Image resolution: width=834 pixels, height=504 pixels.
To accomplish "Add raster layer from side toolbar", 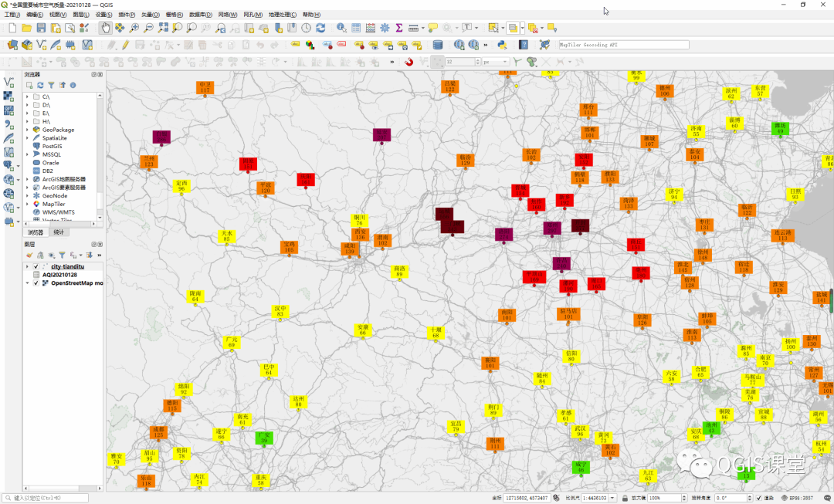I will click(x=8, y=96).
